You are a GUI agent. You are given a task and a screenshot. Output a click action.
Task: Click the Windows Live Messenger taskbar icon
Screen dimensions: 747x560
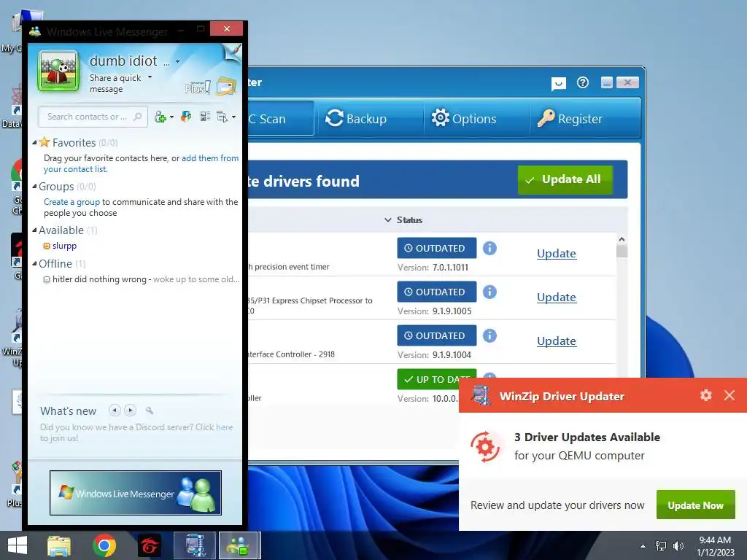[x=239, y=545]
